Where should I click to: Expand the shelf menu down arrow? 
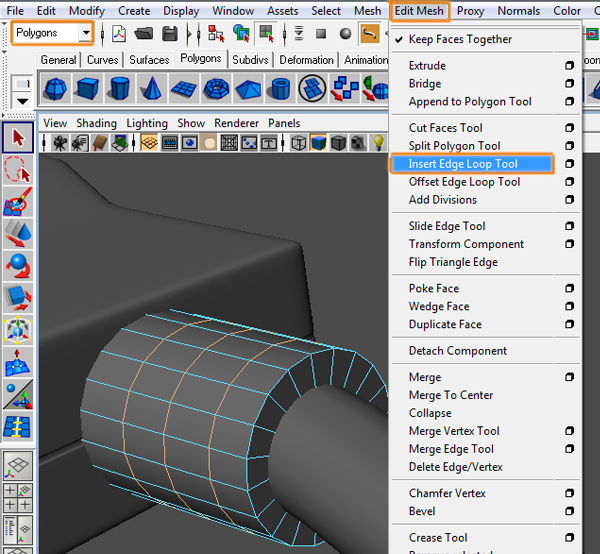coord(22,102)
